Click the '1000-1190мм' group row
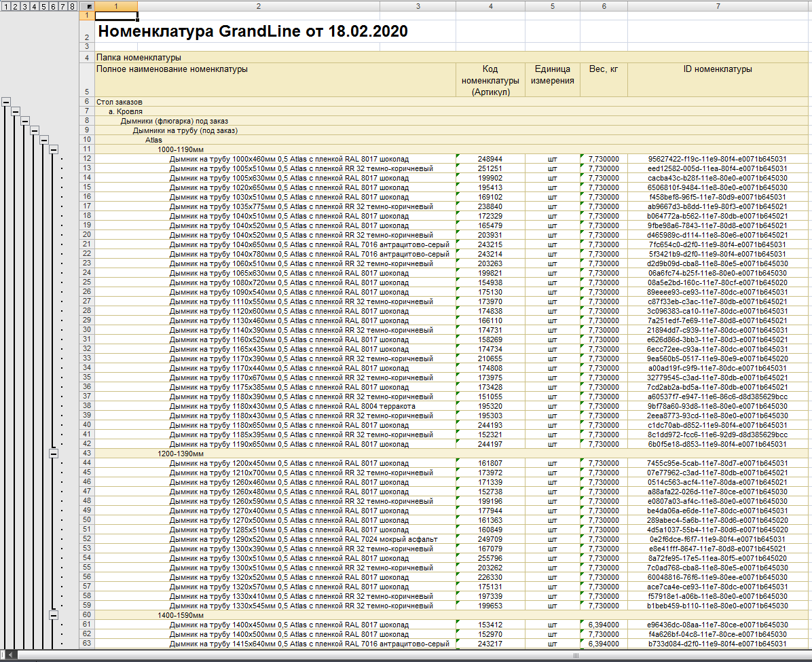Screen dimensions: 812x662 click(451, 149)
